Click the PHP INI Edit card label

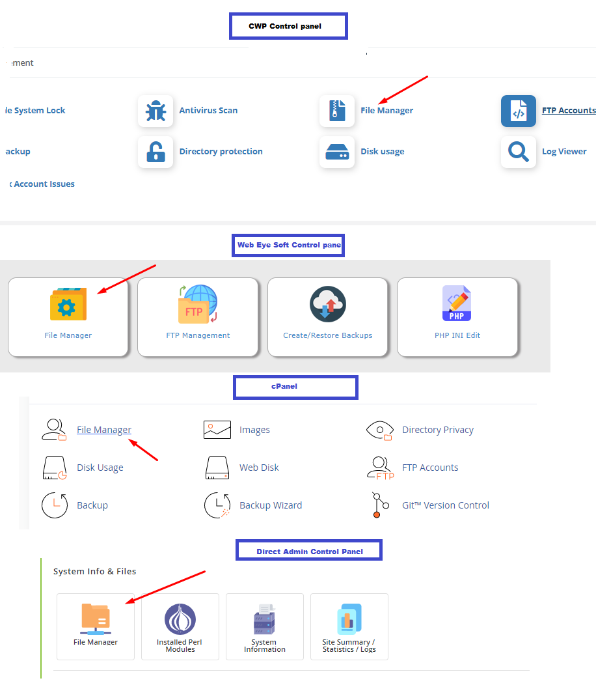click(x=457, y=335)
